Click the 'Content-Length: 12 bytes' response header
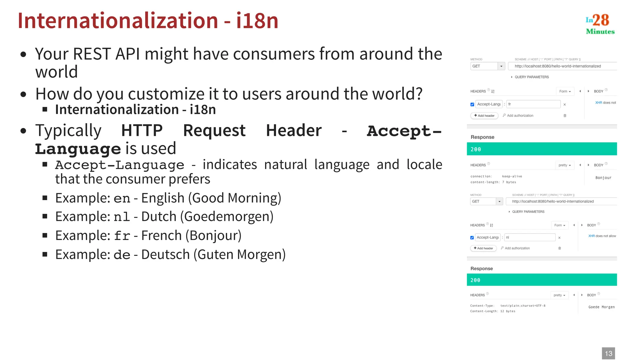The height and width of the screenshot is (364, 624). coord(493,311)
